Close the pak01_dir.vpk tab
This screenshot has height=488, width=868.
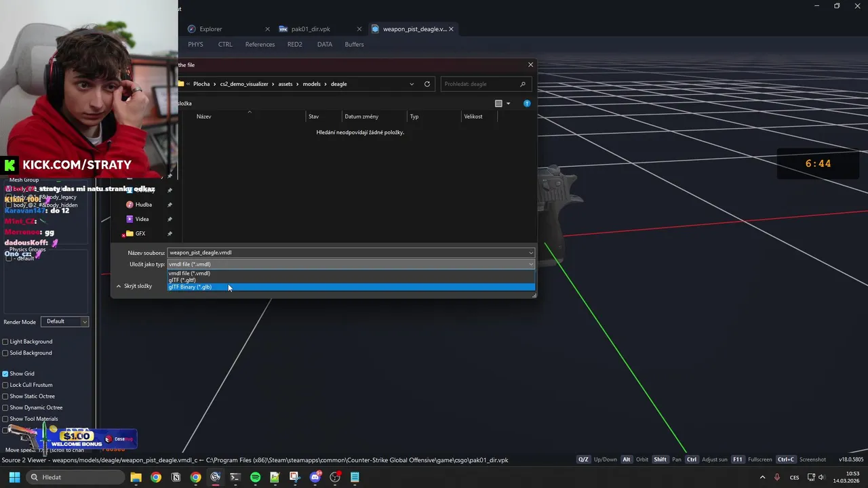359,29
